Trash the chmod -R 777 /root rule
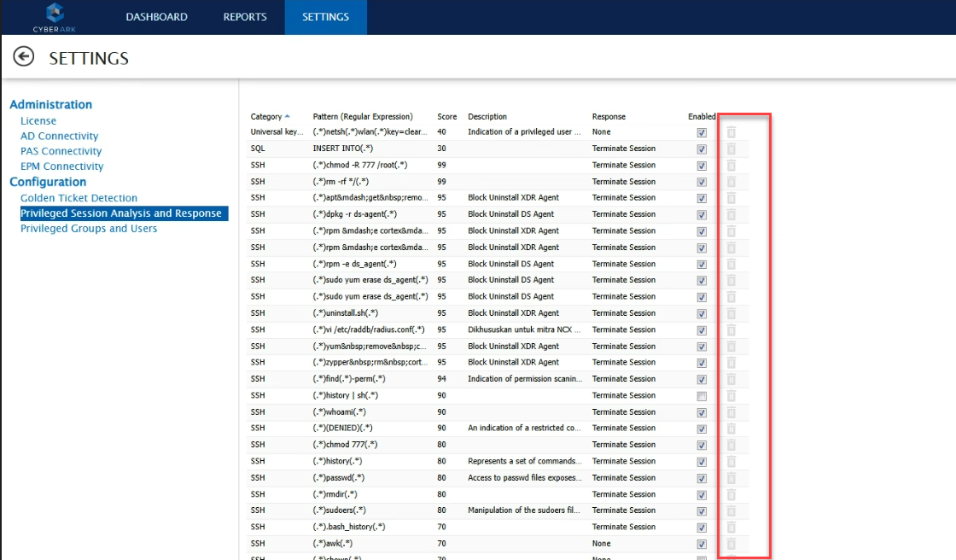The image size is (956, 560). click(x=731, y=165)
